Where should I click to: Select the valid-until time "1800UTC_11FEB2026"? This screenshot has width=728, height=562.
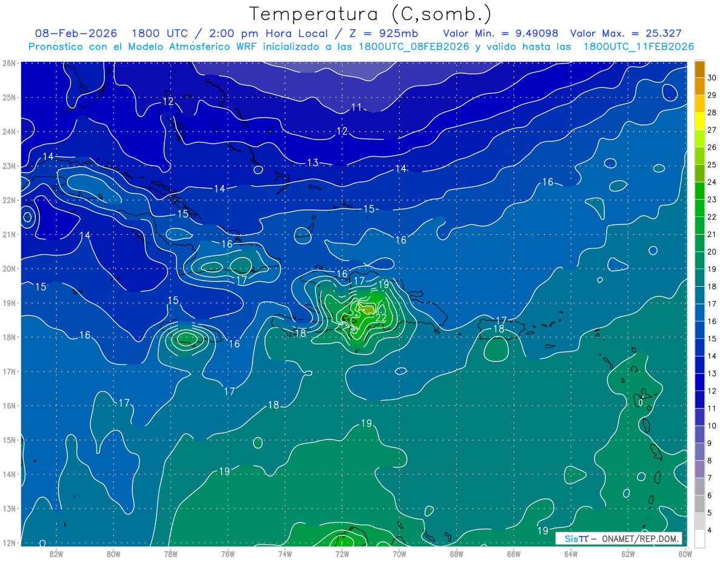(x=638, y=46)
